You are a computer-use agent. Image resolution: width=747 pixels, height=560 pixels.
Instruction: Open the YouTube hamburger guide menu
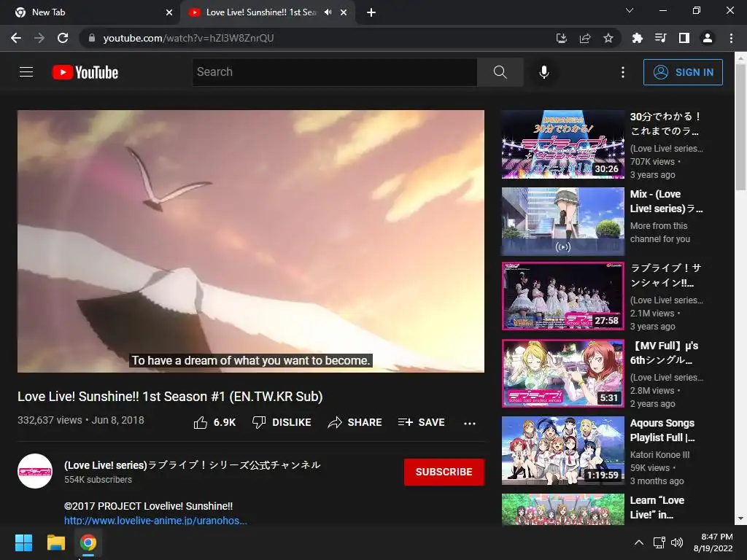[x=26, y=72]
